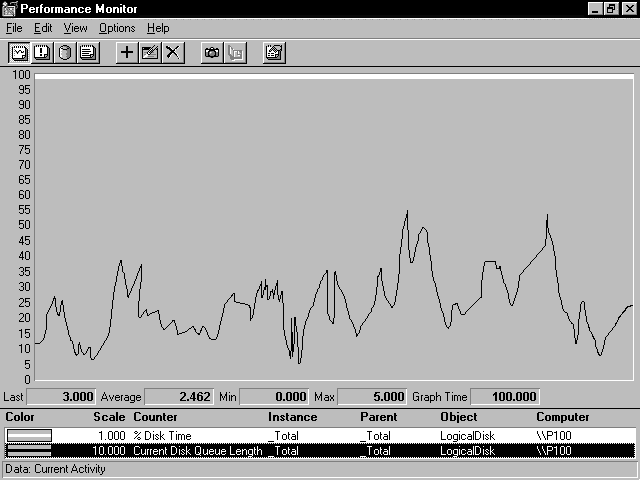
Task: Click the Parent column header
Action: tap(378, 417)
